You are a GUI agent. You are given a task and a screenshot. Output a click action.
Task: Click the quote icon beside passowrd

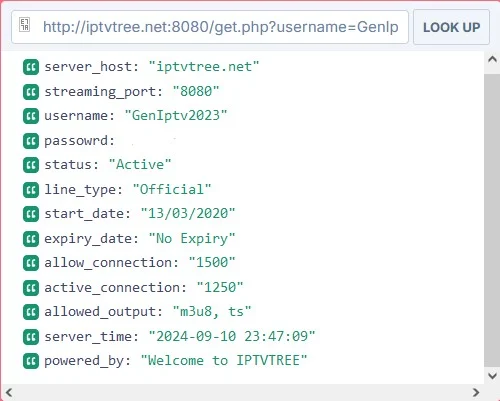tap(31, 141)
